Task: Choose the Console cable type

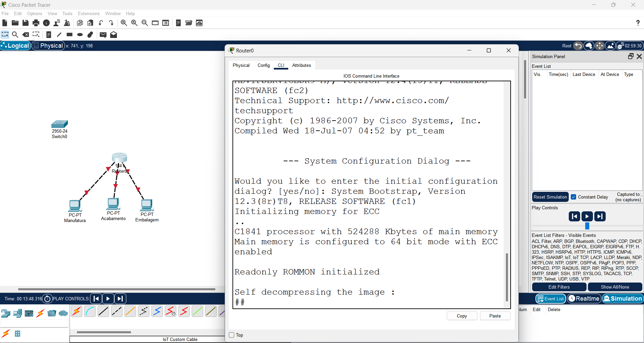Action: (x=90, y=311)
